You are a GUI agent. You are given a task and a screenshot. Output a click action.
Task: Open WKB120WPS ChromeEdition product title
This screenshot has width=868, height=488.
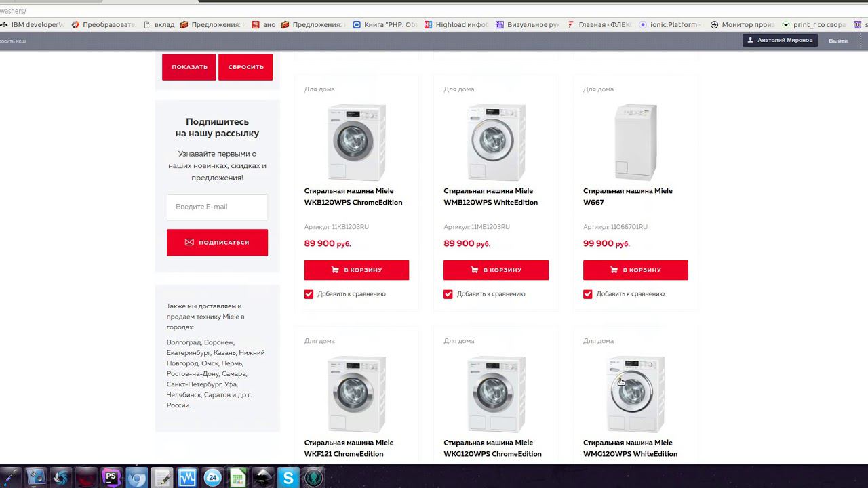[x=353, y=197]
